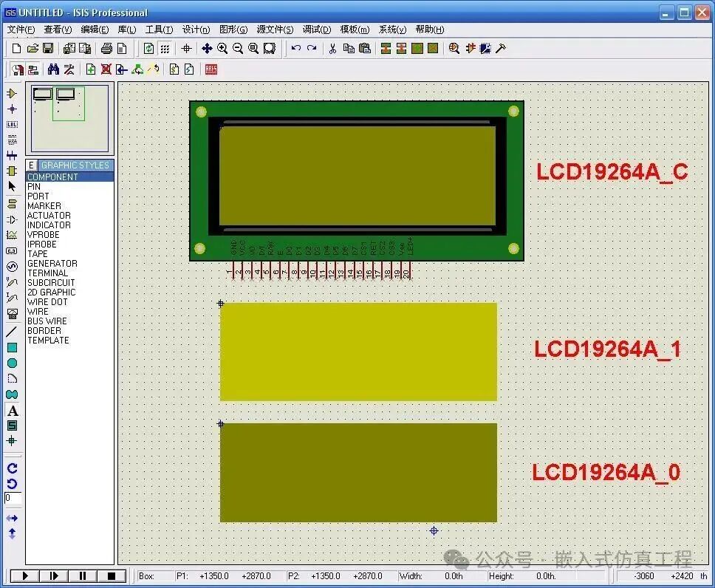The width and height of the screenshot is (715, 588).
Task: Select 2D GRAPHIC style in the list
Action: pos(69,292)
